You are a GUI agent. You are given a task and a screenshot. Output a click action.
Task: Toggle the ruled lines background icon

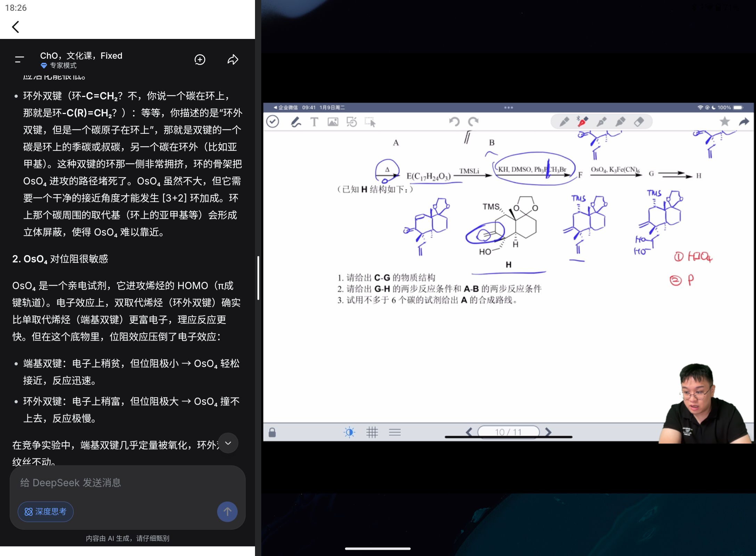pos(395,432)
